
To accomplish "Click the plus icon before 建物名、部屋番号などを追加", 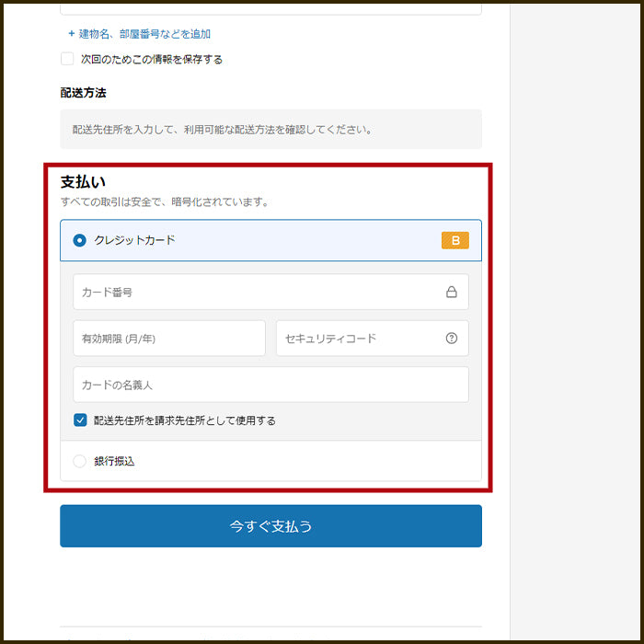I will tap(72, 34).
